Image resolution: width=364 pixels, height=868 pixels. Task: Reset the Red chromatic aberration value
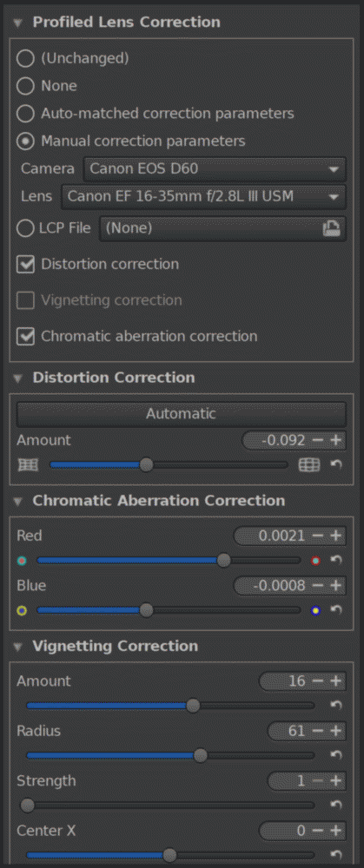[x=335, y=560]
